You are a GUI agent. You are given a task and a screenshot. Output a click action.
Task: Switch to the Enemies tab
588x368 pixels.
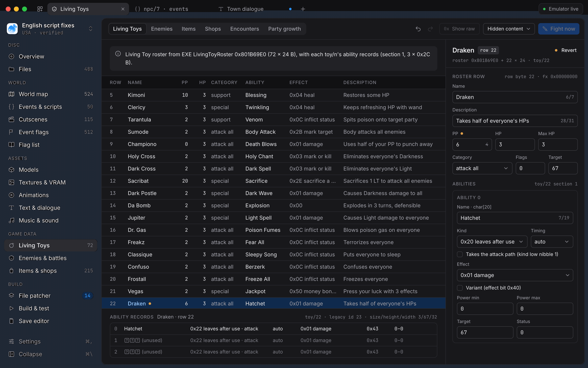161,29
